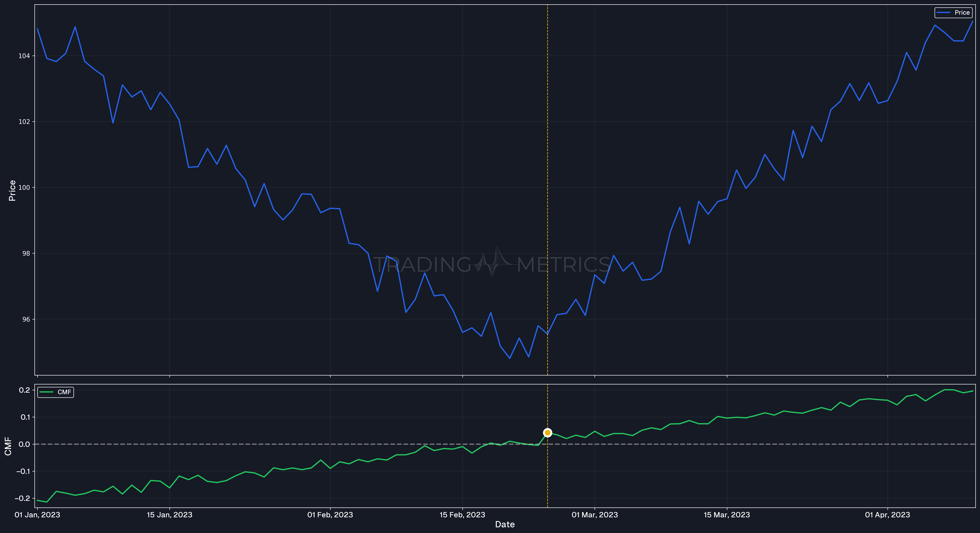
Task: Click the yellow CMF signal marker dot
Action: point(547,433)
